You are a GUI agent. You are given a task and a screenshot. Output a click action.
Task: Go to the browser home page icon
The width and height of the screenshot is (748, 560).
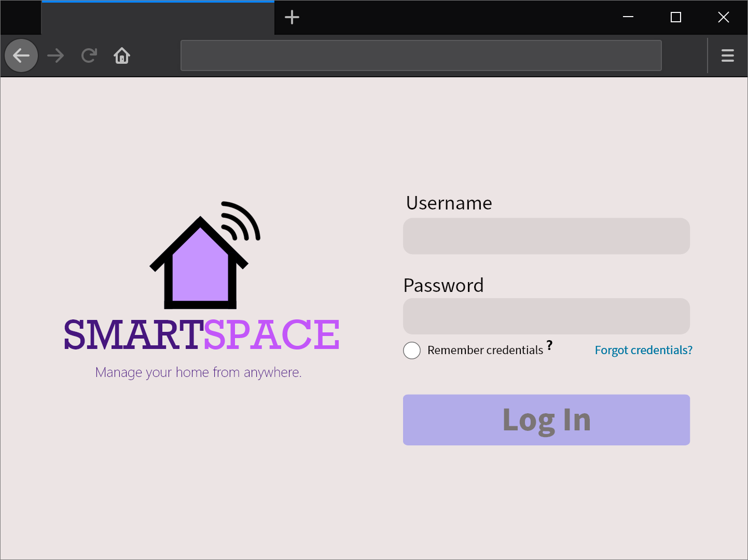tap(122, 55)
